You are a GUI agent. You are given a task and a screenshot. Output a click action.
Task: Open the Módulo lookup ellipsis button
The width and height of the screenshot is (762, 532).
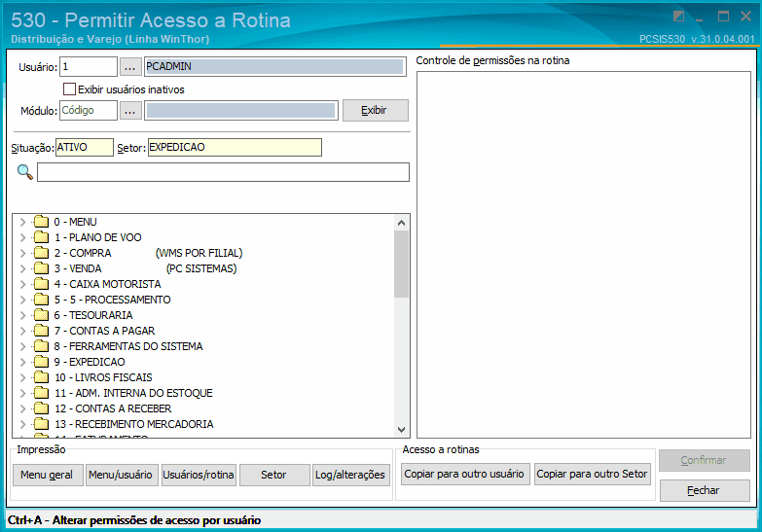(130, 111)
